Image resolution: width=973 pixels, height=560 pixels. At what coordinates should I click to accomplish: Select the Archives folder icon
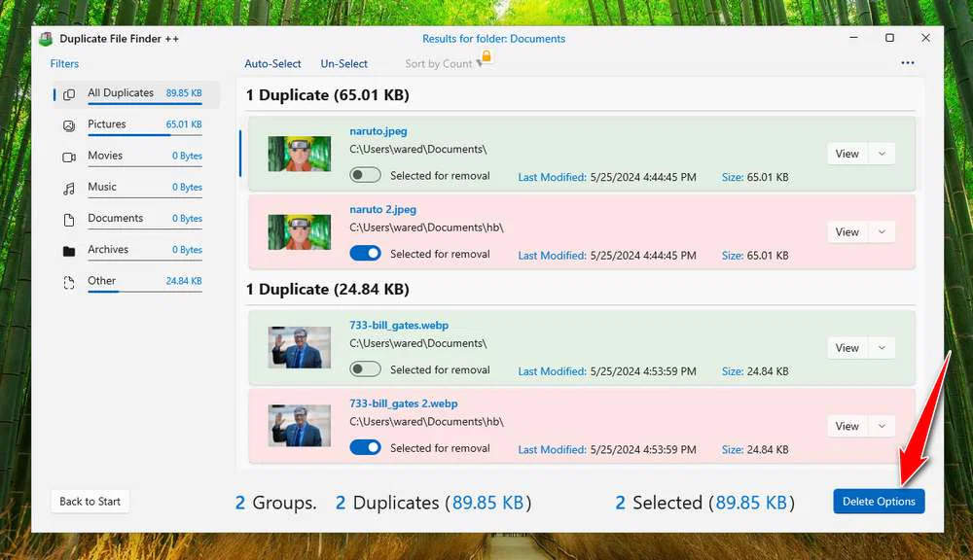[67, 249]
